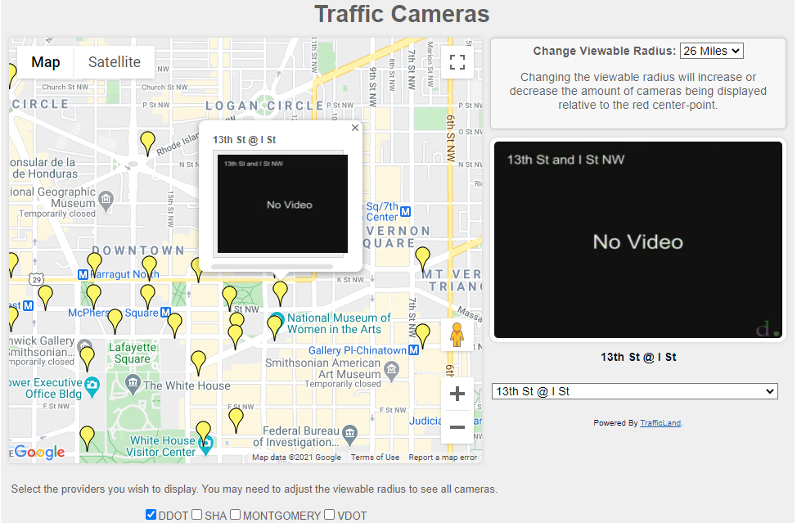
Task: Select the camera pin below Renwick Gallery icon
Action: (x=88, y=359)
